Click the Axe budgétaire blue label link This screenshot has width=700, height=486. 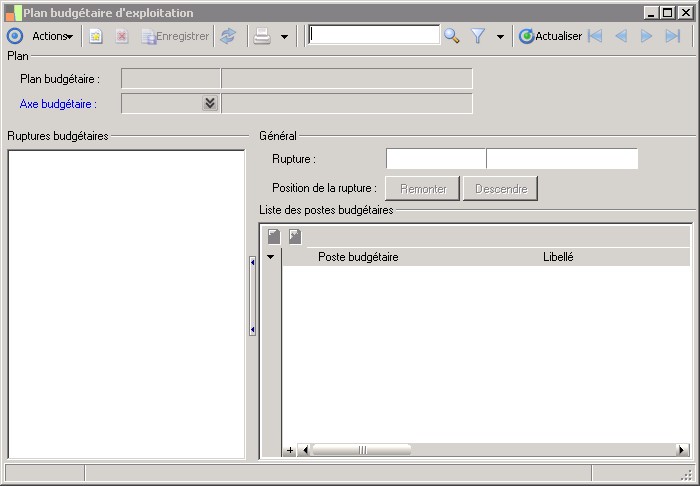(58, 104)
